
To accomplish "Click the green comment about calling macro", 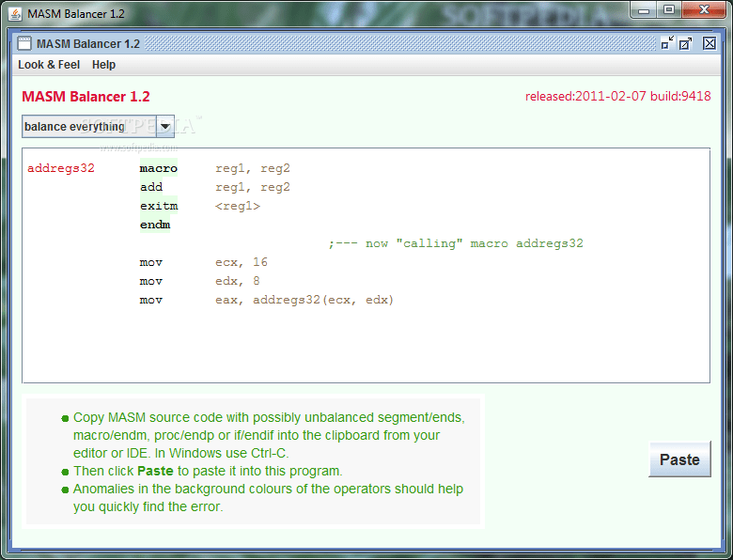I will click(456, 243).
